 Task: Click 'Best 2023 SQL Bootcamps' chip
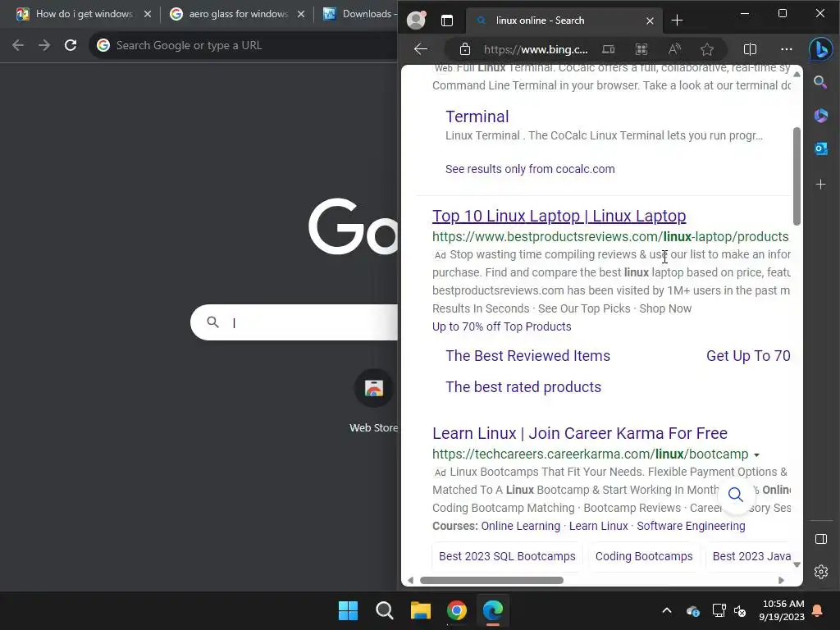point(507,556)
